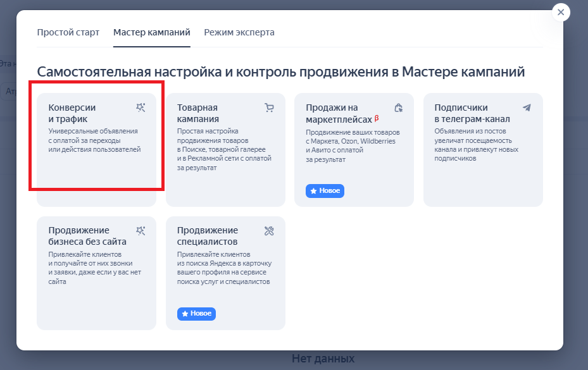The width and height of the screenshot is (588, 370).
Task: Close the campaign creation dialog
Action: (x=560, y=12)
